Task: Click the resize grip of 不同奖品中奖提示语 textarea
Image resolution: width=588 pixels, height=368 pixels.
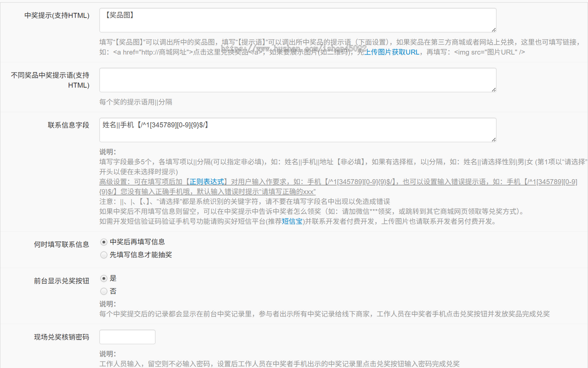Action: click(493, 89)
